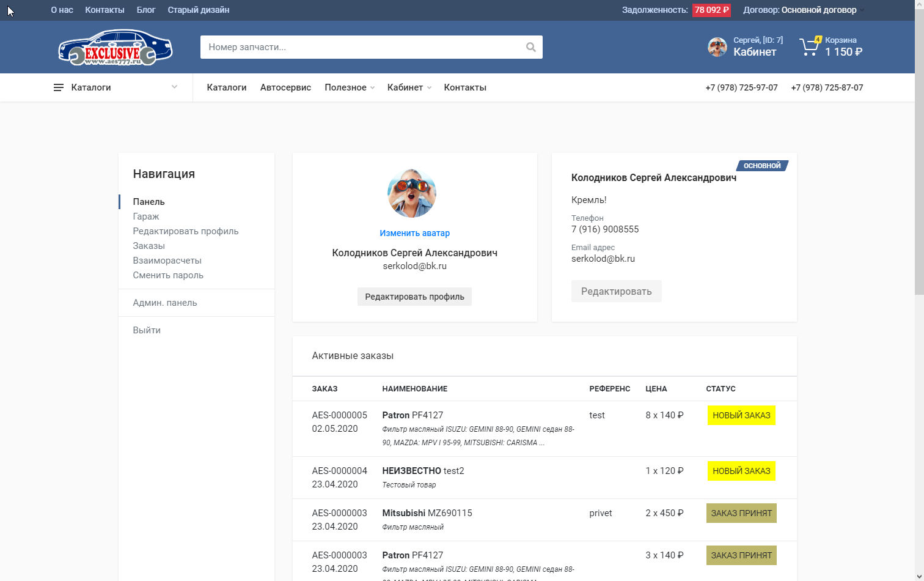Expand the Каталоги sidebar dropdown chevron

(x=174, y=87)
